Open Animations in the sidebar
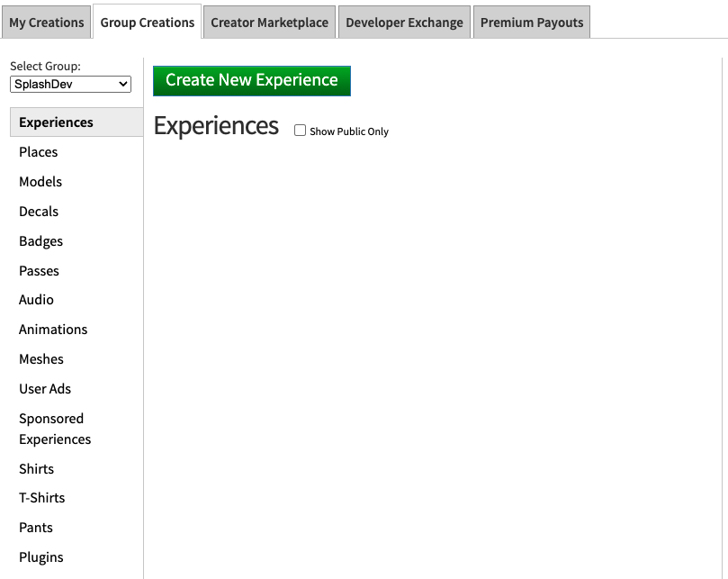Viewport: 728px width, 579px height. (53, 330)
